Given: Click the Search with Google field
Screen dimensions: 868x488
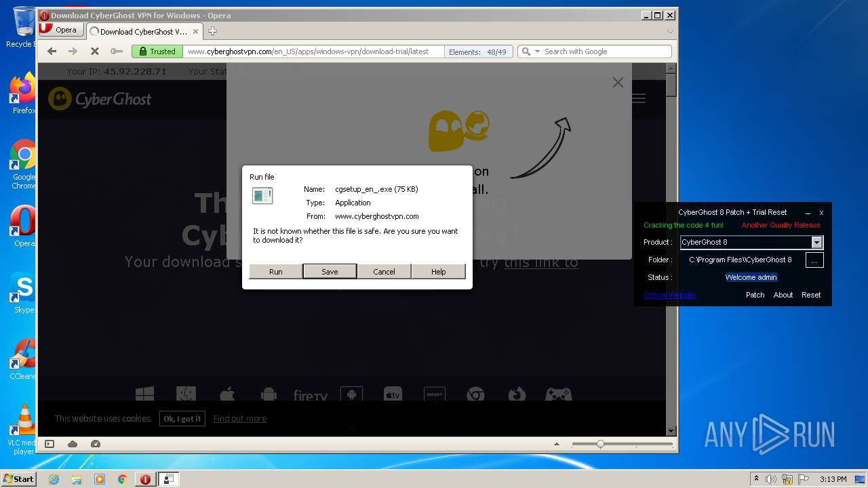Looking at the screenshot, I should tap(606, 52).
